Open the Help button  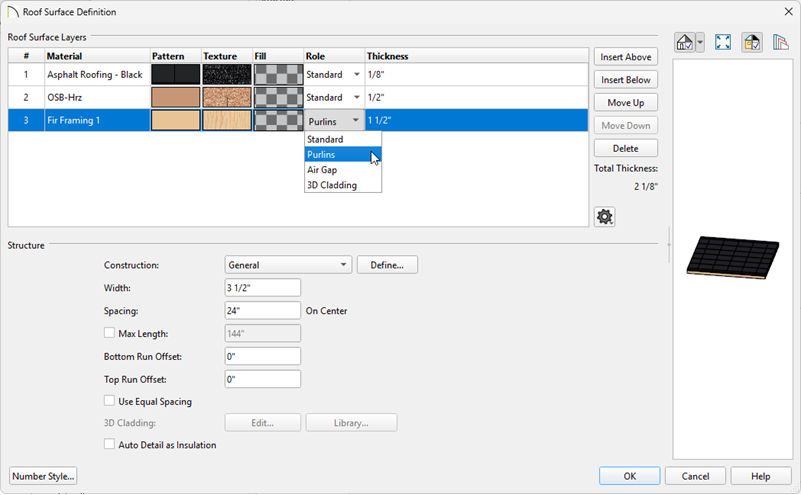tap(761, 476)
